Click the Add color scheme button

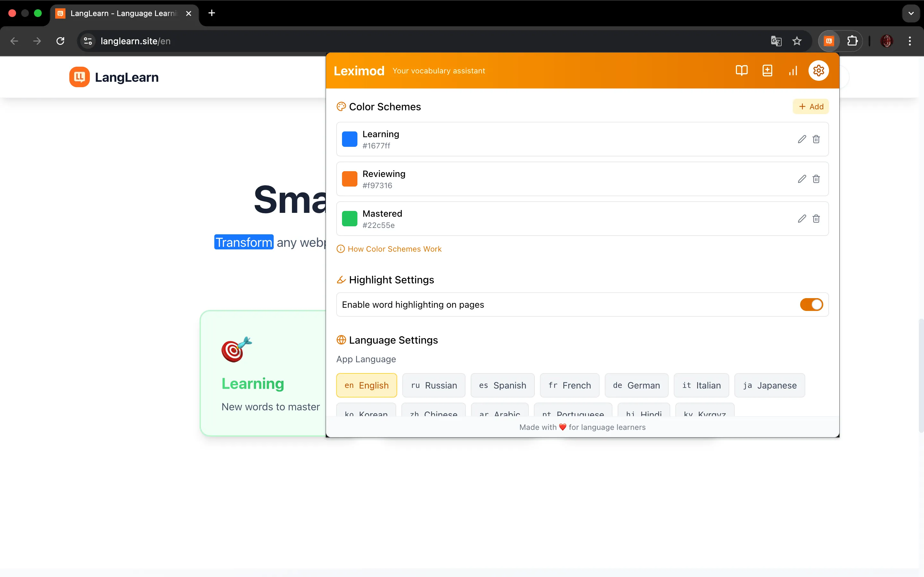click(x=811, y=106)
